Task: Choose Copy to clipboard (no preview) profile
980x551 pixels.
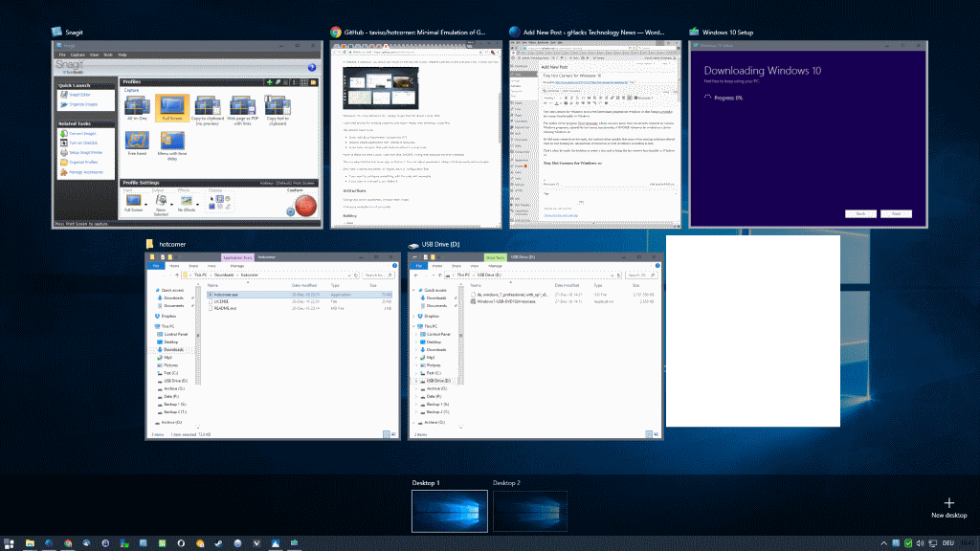Action: [207, 111]
